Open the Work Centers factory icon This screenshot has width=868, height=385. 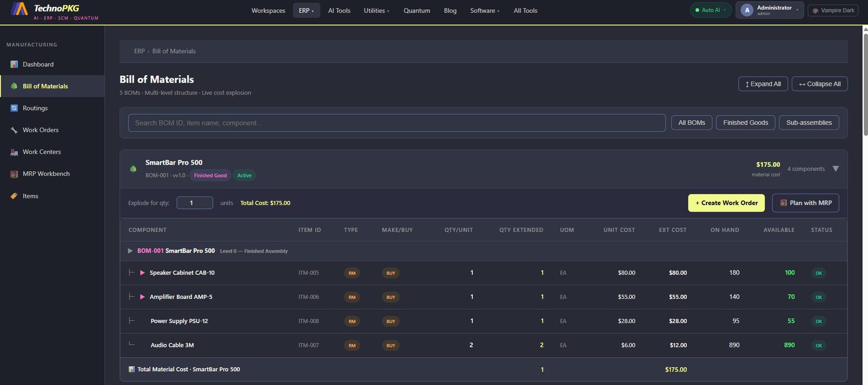14,152
